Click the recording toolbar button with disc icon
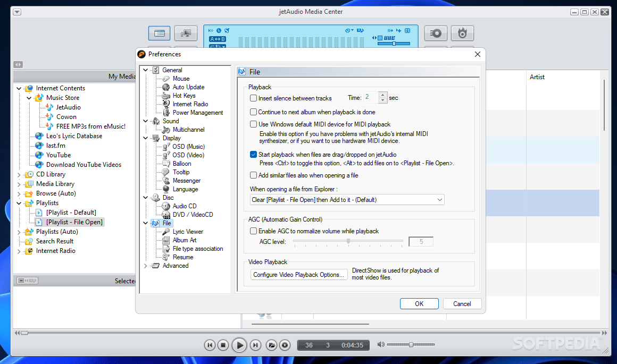 (x=436, y=33)
